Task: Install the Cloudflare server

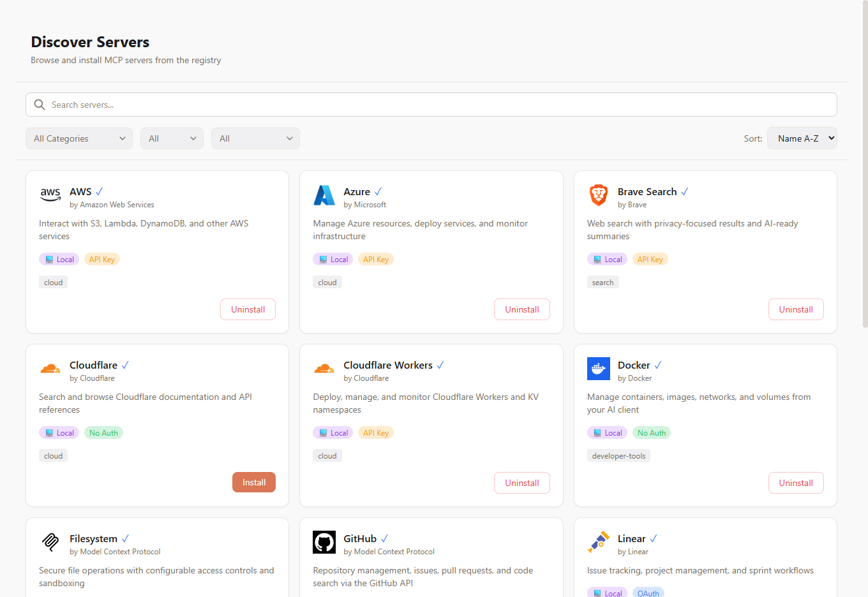Action: [253, 482]
